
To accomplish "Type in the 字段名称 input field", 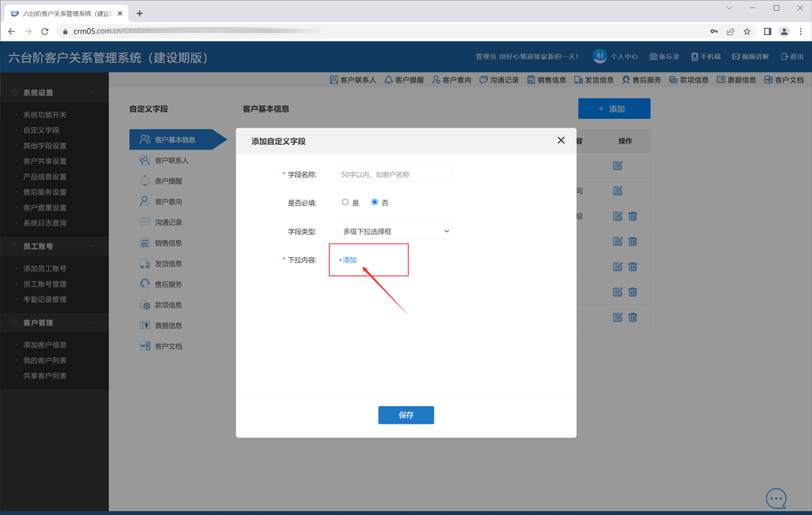I will (x=394, y=175).
